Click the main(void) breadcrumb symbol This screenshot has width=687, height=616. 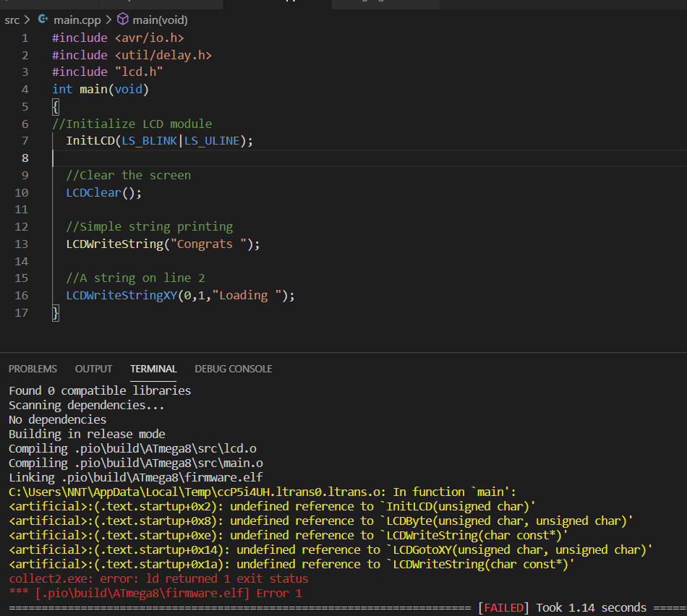point(160,20)
